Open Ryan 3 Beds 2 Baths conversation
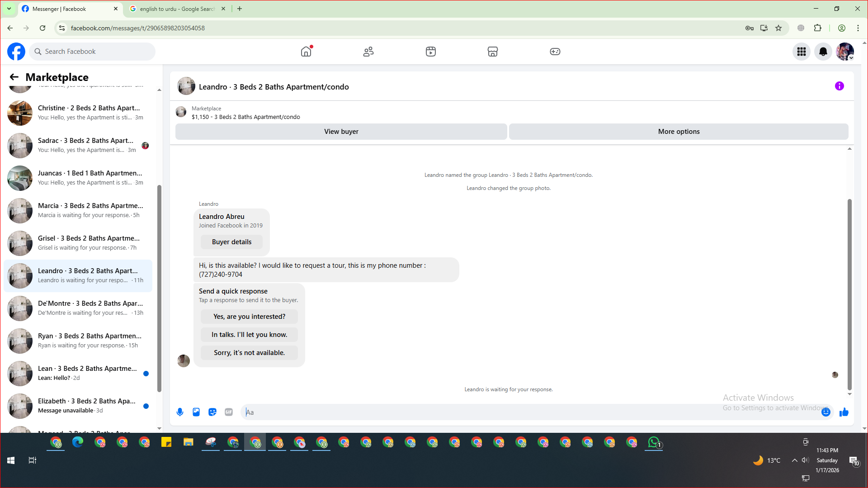 point(78,341)
